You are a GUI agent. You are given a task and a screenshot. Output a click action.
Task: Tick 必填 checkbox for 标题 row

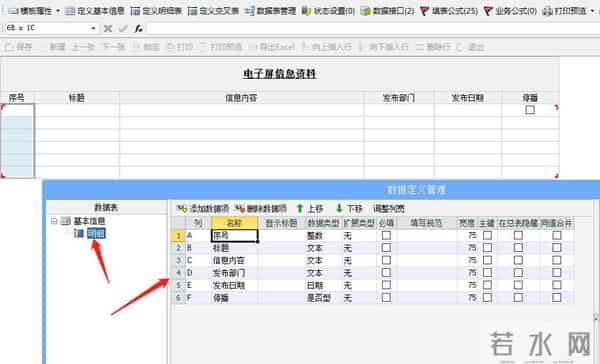click(386, 248)
